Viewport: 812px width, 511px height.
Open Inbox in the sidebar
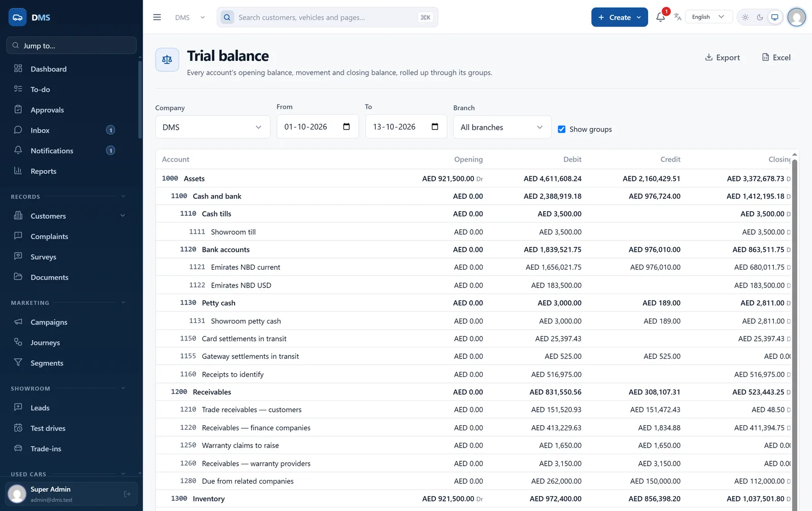coord(71,130)
